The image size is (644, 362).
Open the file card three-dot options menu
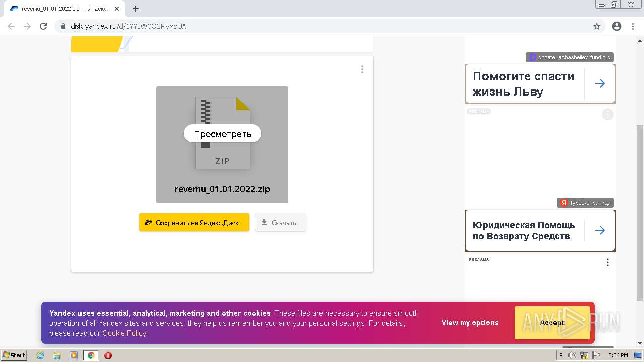coord(362,69)
